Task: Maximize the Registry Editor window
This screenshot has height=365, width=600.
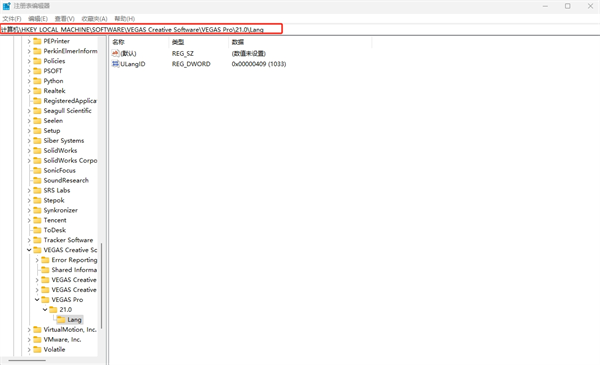Action: [567, 6]
